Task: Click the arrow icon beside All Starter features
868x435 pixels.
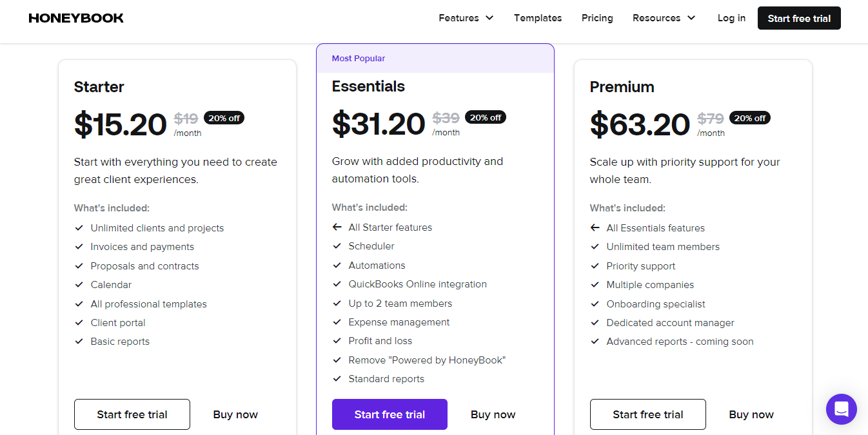Action: 337,227
